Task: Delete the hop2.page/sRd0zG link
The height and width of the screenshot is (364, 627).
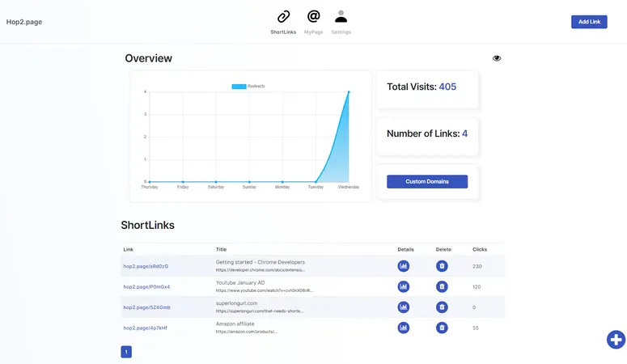Action: [442, 266]
